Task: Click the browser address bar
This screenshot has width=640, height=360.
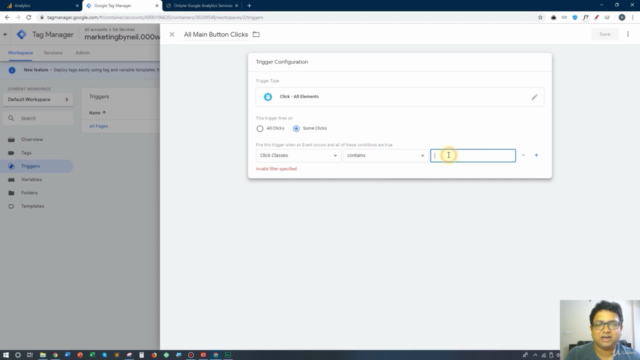Action: coord(286,18)
